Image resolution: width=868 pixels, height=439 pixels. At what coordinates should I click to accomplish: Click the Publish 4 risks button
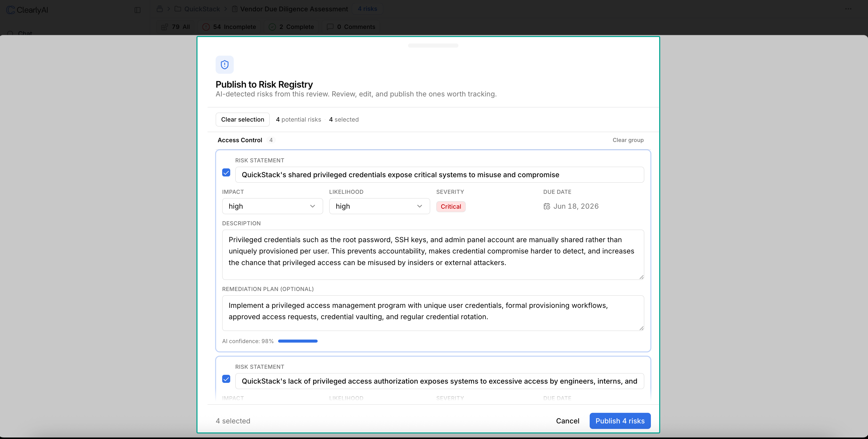(x=620, y=421)
